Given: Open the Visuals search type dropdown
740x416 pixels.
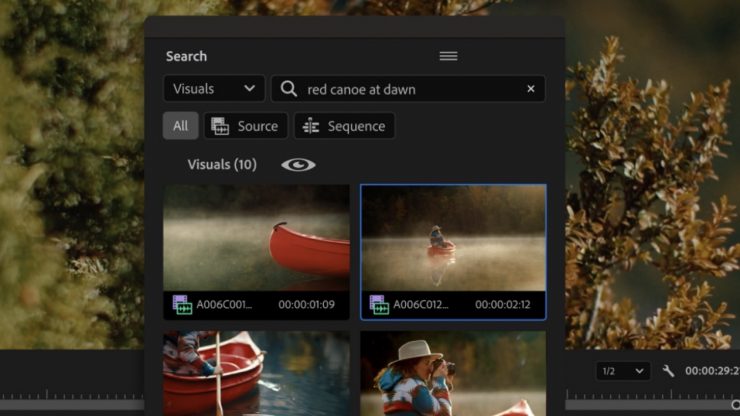Looking at the screenshot, I should [214, 89].
